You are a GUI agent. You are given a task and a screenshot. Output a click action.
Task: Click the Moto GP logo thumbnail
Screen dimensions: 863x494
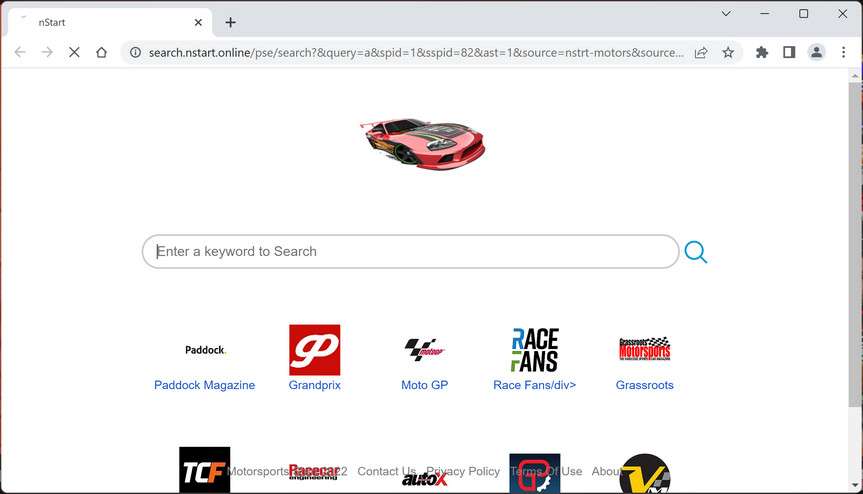click(424, 350)
